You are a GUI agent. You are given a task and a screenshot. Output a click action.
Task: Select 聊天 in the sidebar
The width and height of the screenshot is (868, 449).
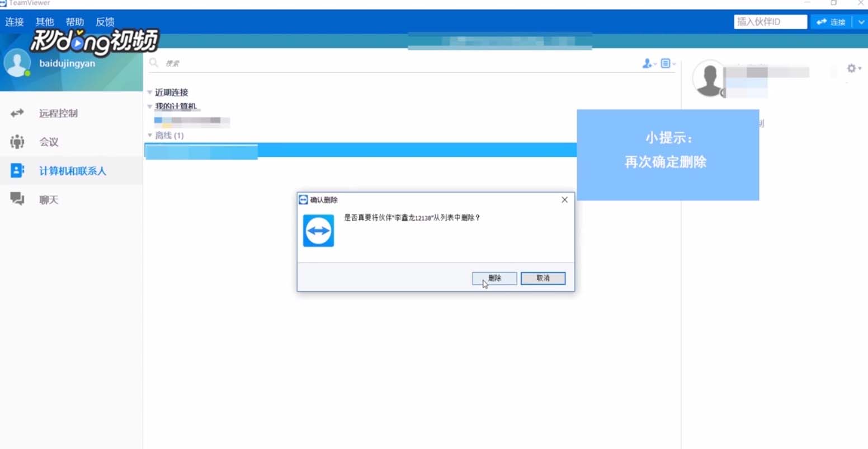coord(72,200)
